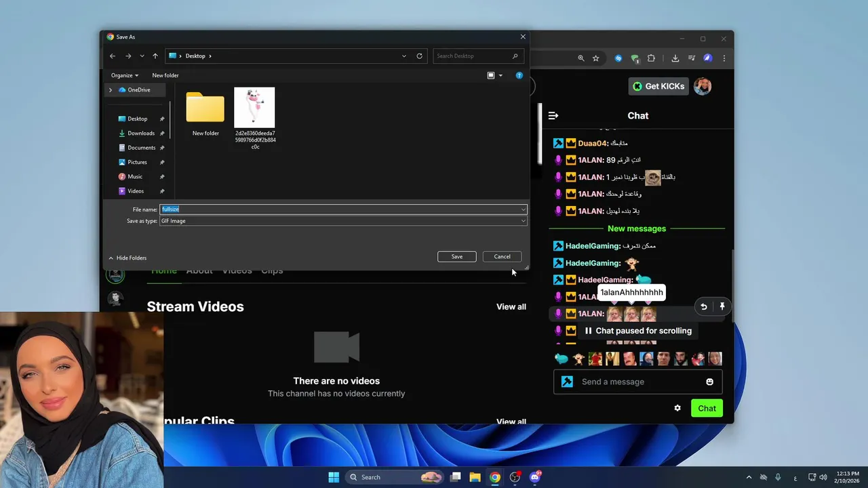Pick the blue blob emote in quick bar
The height and width of the screenshot is (488, 868).
[561, 359]
